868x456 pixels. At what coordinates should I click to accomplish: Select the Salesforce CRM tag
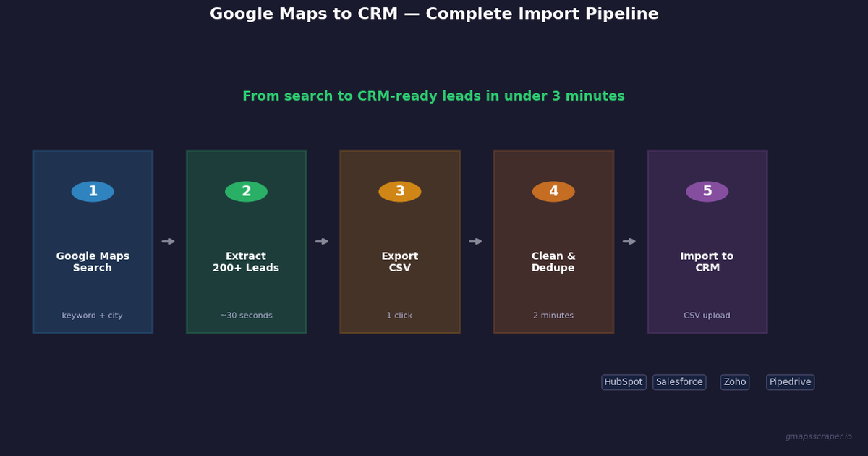pos(679,382)
